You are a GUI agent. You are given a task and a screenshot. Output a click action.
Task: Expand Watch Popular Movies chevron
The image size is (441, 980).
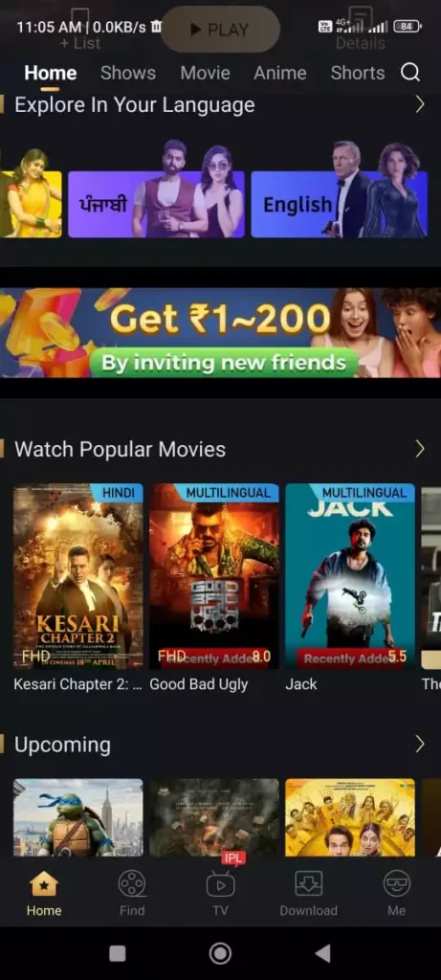point(420,449)
